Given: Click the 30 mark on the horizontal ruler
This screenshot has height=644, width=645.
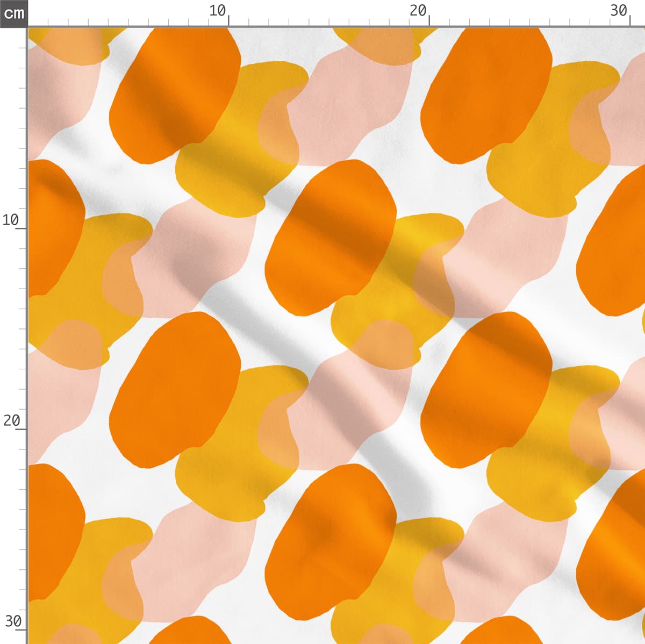Looking at the screenshot, I should pos(619,11).
